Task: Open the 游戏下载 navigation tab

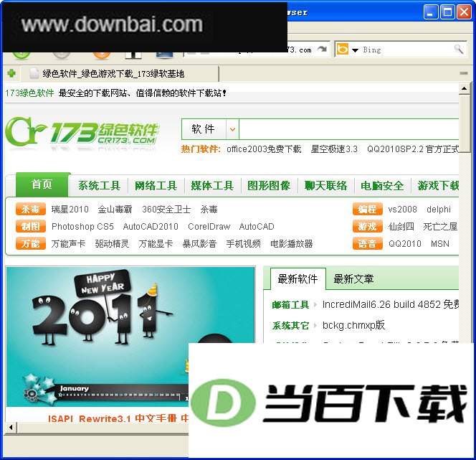Action: click(x=438, y=186)
